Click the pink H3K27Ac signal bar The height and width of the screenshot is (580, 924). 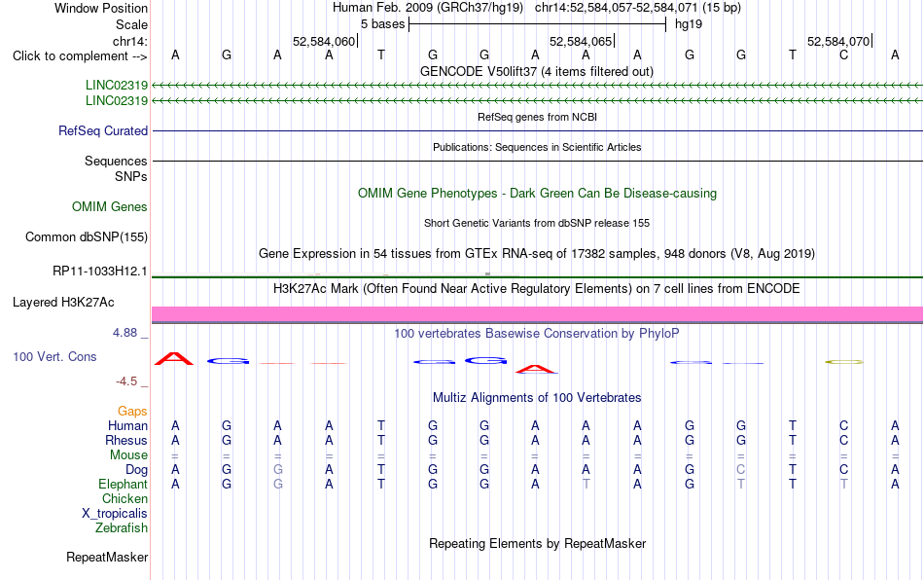[x=538, y=313]
